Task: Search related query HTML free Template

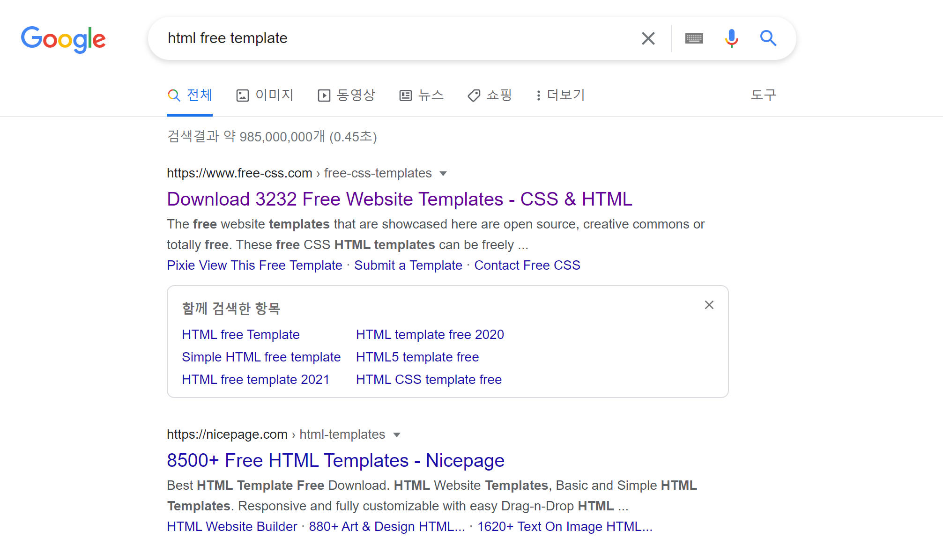Action: tap(241, 335)
